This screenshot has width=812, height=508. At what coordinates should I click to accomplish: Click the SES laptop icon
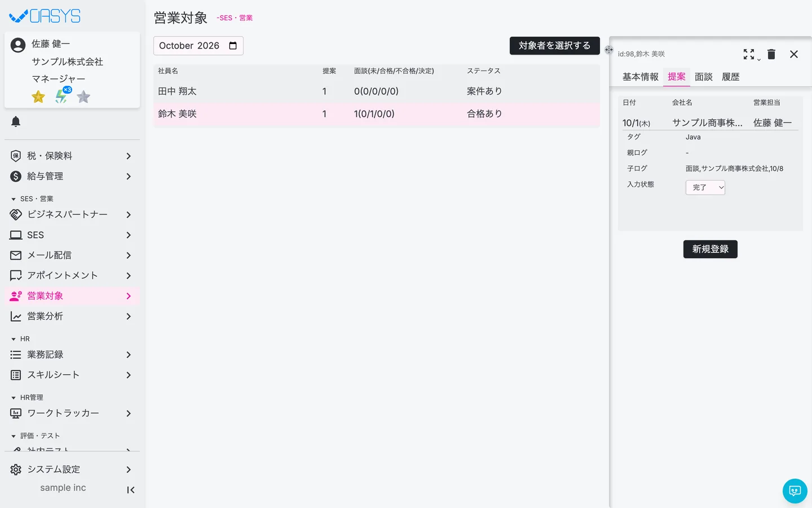pyautogui.click(x=16, y=235)
